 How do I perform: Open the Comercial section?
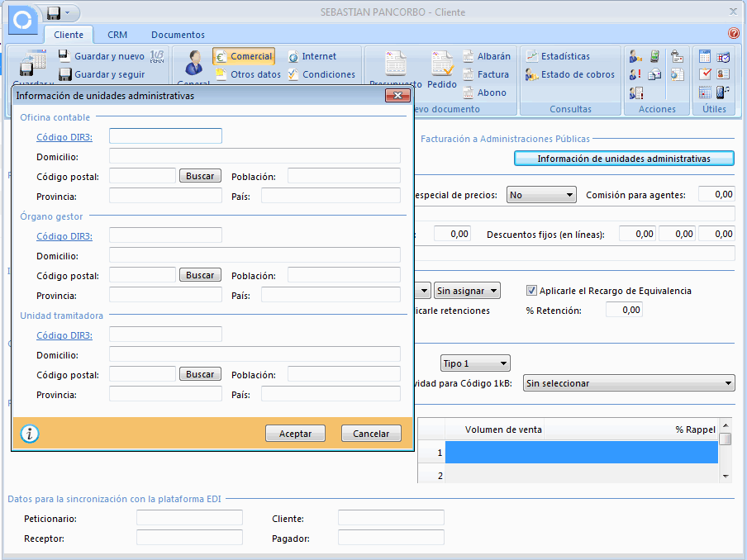(x=244, y=56)
